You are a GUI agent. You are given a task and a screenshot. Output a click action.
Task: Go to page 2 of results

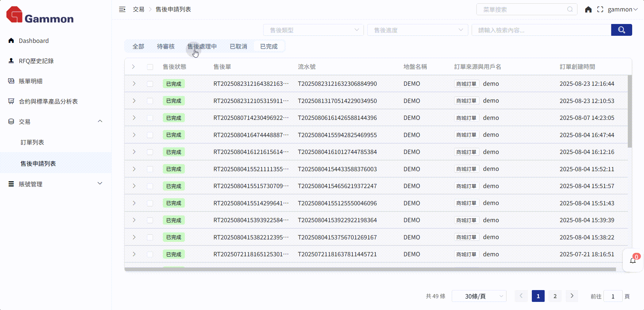pos(555,296)
